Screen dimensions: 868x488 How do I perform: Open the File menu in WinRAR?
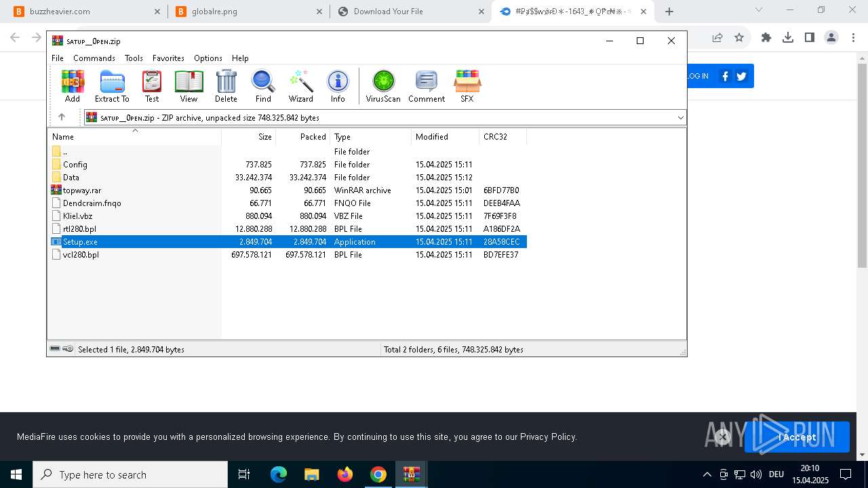click(58, 58)
